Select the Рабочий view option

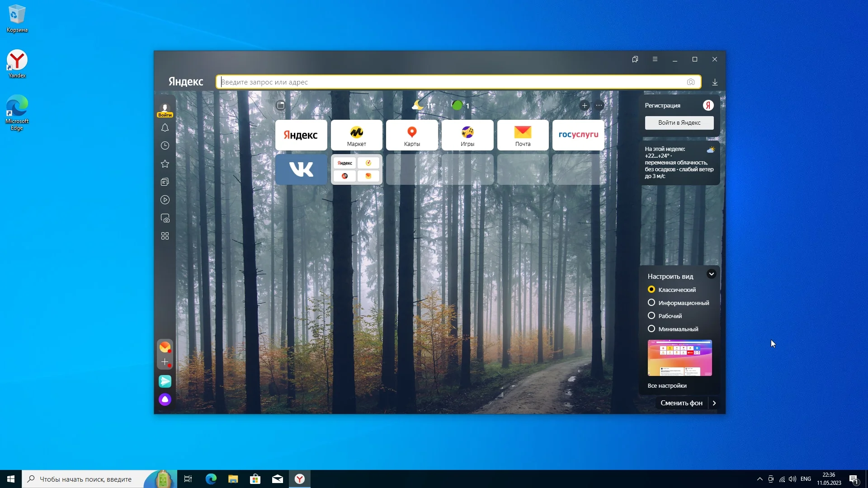pos(651,316)
